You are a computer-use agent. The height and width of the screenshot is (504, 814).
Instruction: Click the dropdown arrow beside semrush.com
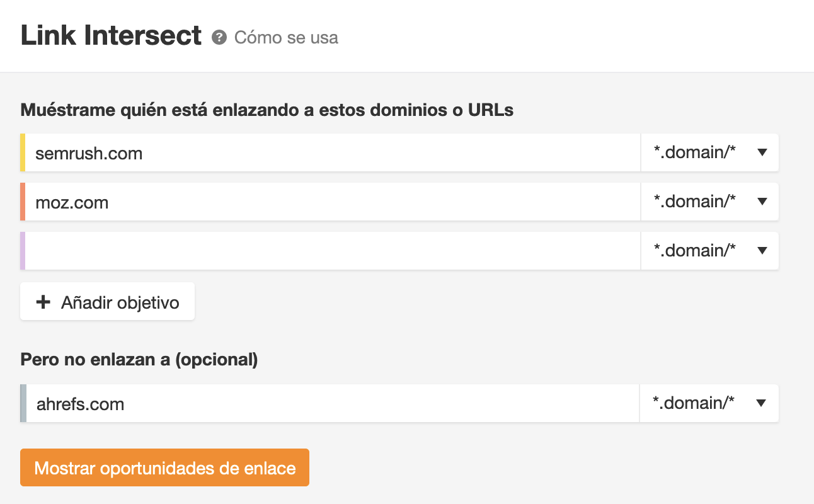click(762, 152)
